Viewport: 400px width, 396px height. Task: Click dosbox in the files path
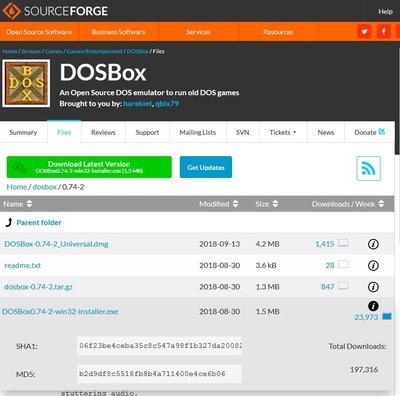pyautogui.click(x=45, y=187)
